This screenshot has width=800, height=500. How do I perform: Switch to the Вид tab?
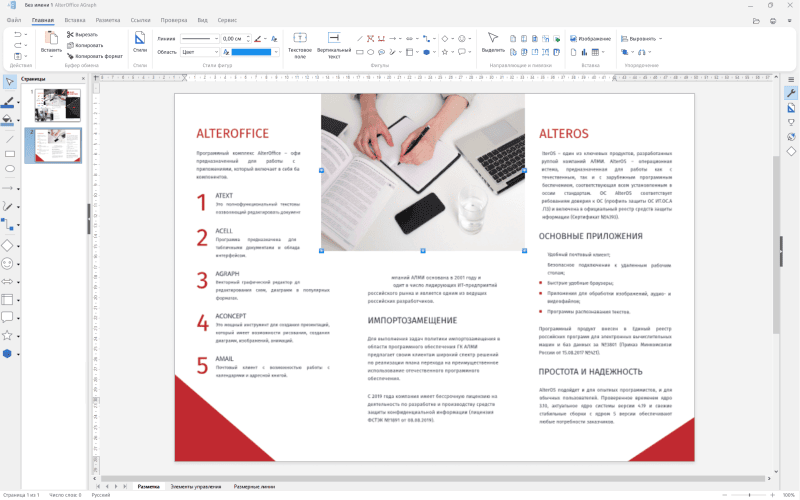[x=203, y=20]
